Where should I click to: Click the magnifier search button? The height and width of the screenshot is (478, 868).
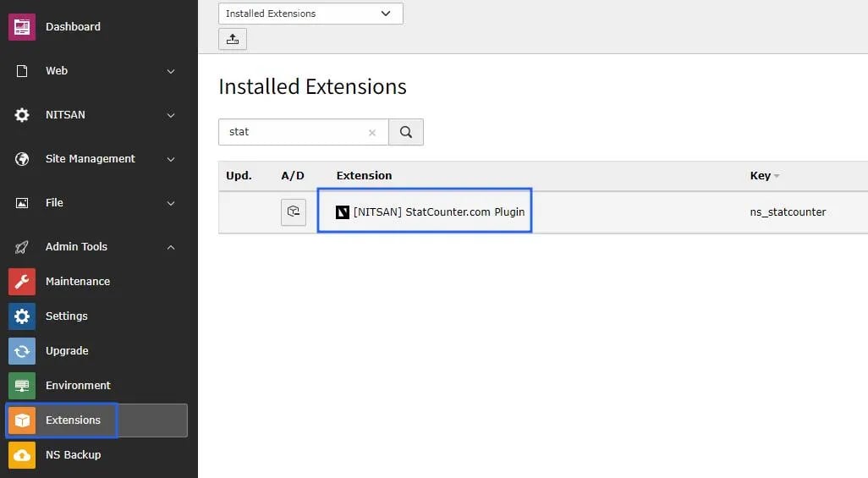click(406, 132)
